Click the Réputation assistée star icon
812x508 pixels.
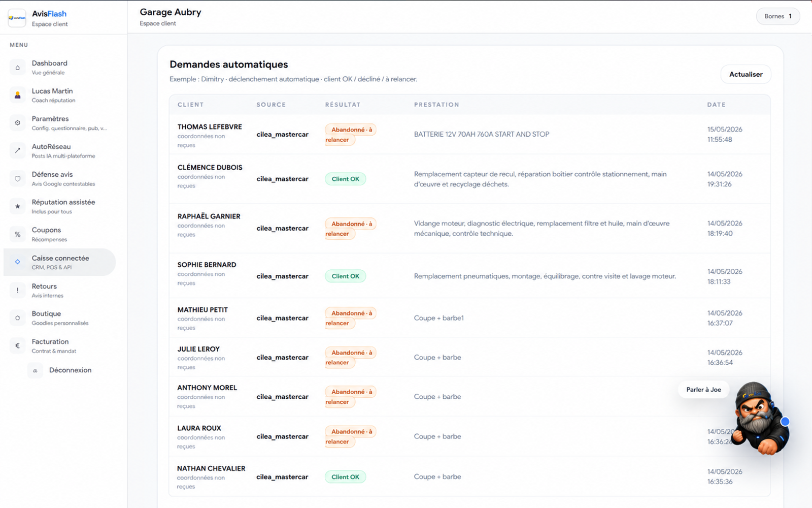tap(18, 206)
